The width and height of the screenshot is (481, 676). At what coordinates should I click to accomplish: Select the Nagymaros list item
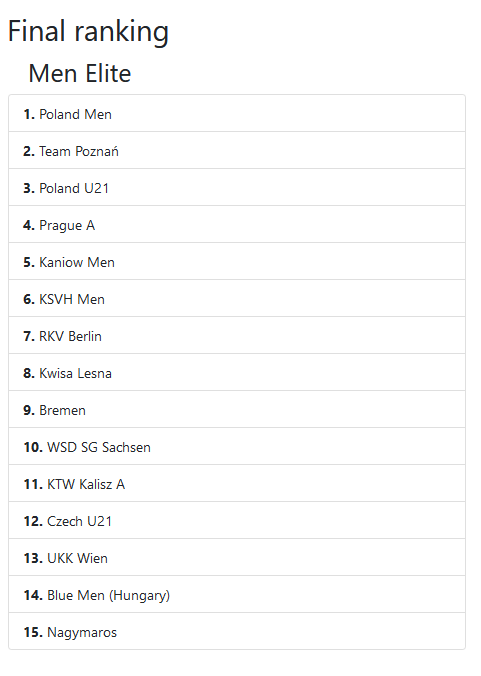(237, 632)
